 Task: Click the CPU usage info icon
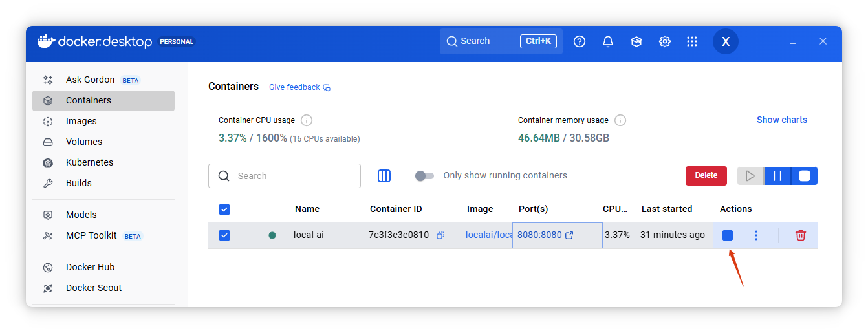click(x=307, y=120)
